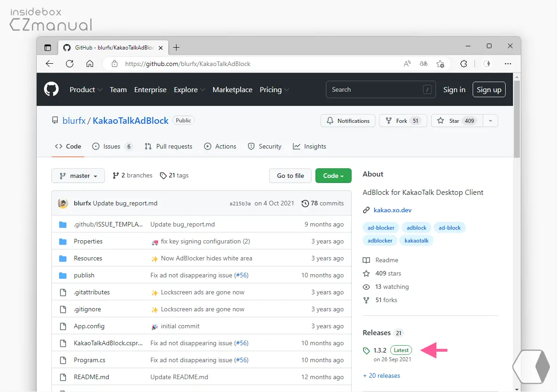557x392 pixels.
Task: Select the kakaotalk topic tag
Action: [417, 240]
